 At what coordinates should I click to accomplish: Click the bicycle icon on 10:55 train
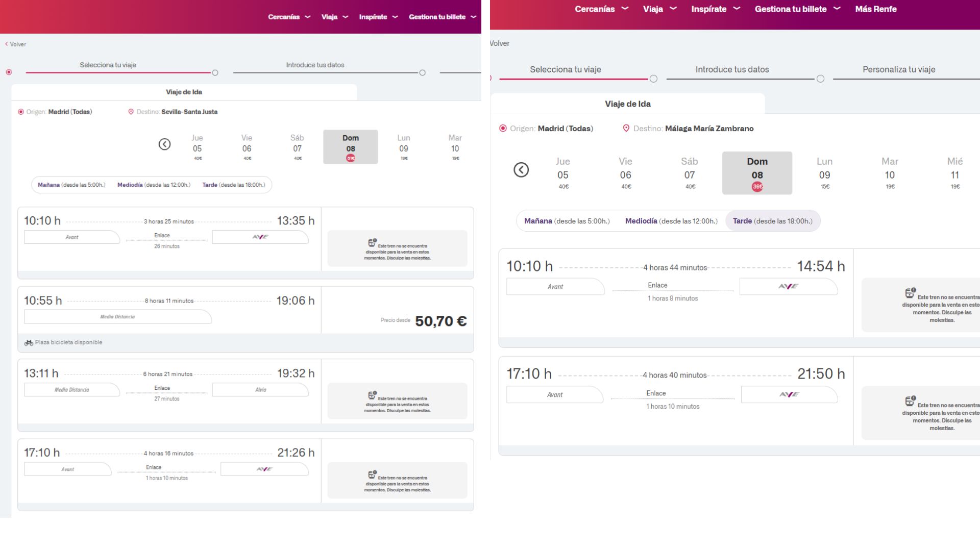coord(29,343)
